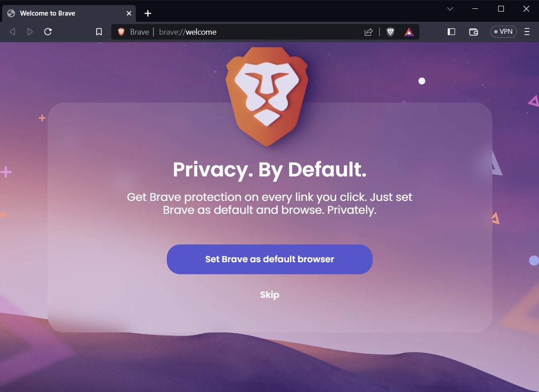The width and height of the screenshot is (539, 392).
Task: Click the bookmark this page icon
Action: (x=99, y=32)
